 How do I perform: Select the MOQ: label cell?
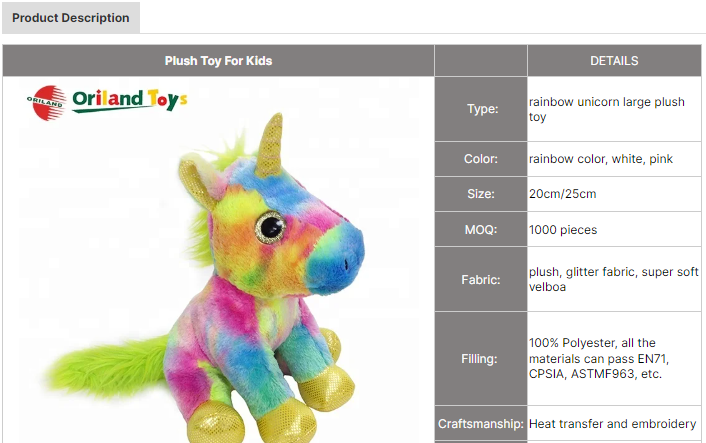pyautogui.click(x=481, y=230)
